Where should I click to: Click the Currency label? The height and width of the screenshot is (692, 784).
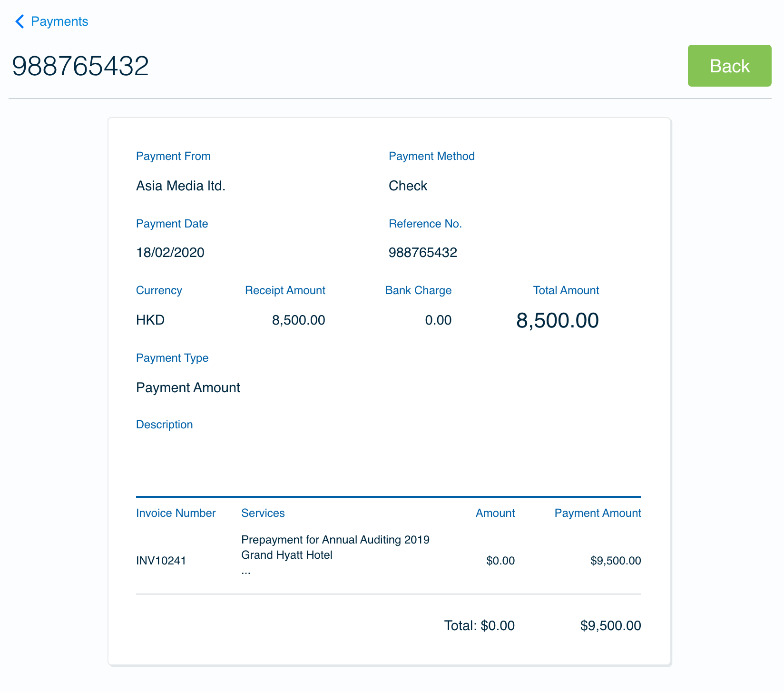click(159, 290)
